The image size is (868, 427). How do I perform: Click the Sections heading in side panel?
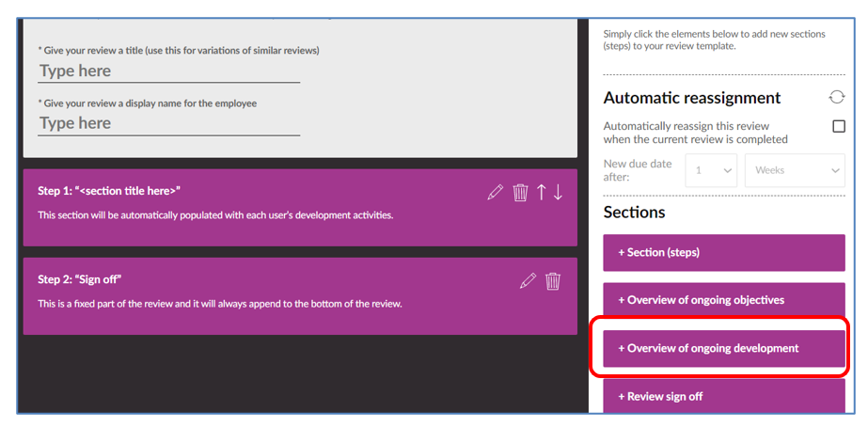click(x=634, y=212)
